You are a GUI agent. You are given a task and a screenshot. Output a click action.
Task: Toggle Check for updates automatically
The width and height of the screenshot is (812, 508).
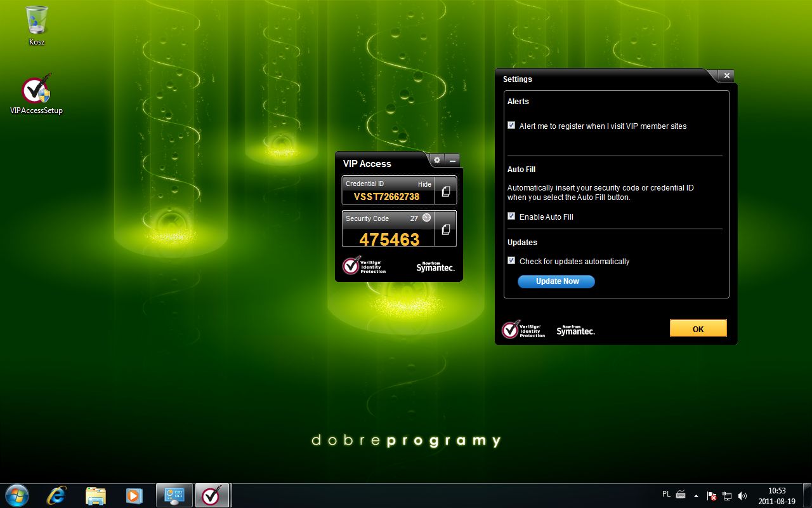pyautogui.click(x=511, y=260)
